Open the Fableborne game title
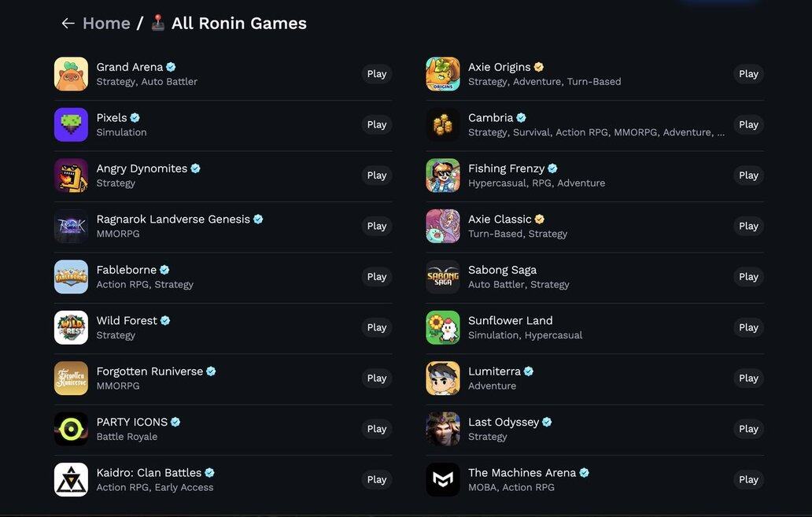This screenshot has height=517, width=812. pos(125,270)
